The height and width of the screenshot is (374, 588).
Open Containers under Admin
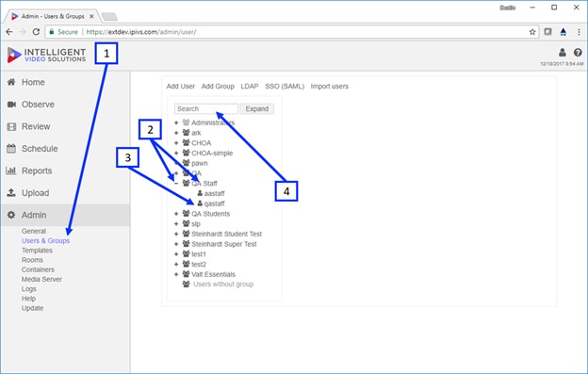pos(38,269)
